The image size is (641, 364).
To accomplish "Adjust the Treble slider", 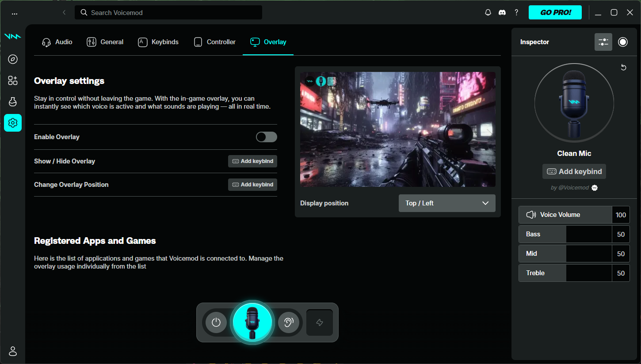I will click(x=565, y=273).
